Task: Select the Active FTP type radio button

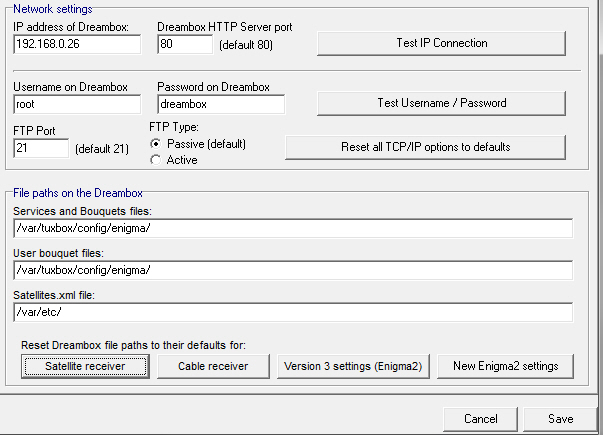Action: 156,160
